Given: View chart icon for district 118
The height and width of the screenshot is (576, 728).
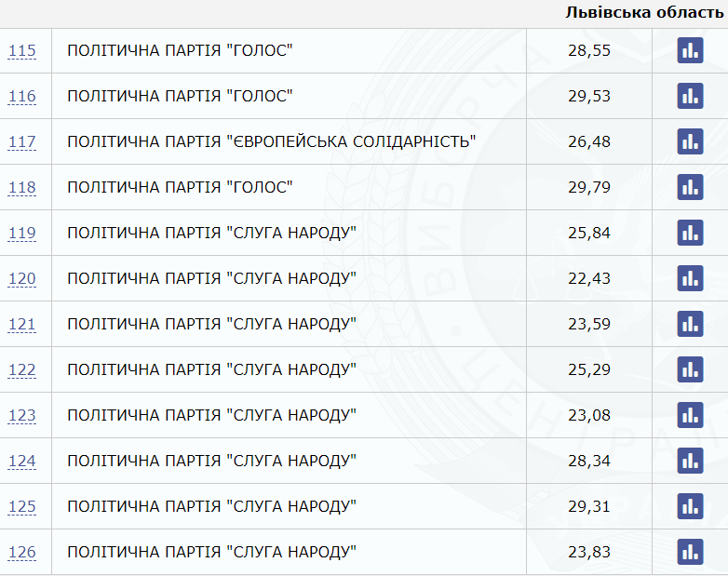Looking at the screenshot, I should (x=690, y=187).
